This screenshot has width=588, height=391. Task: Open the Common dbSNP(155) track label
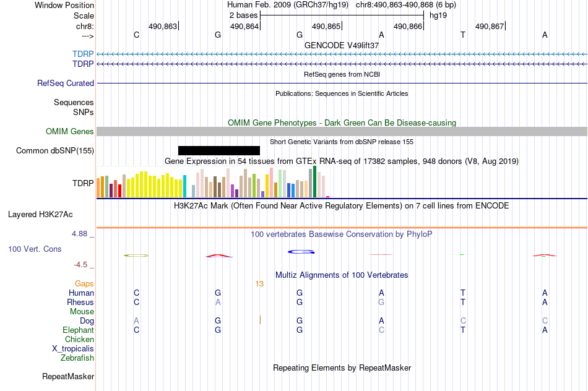click(x=55, y=151)
